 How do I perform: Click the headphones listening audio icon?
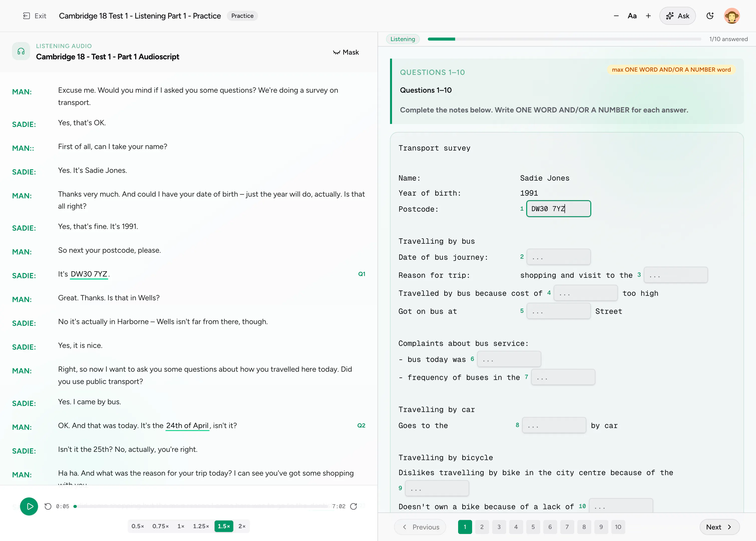coord(21,51)
